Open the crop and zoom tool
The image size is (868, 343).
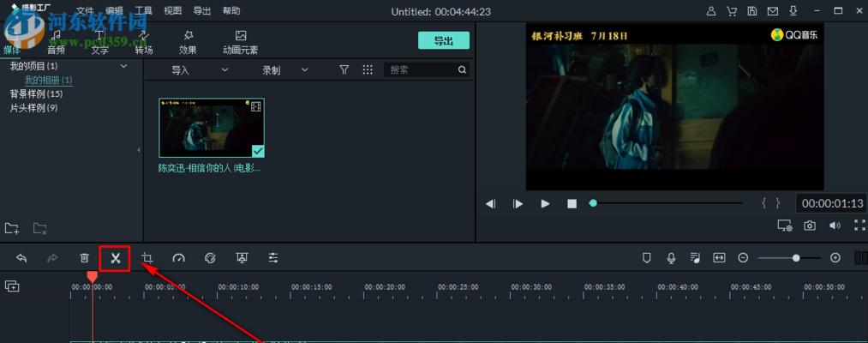pos(147,258)
